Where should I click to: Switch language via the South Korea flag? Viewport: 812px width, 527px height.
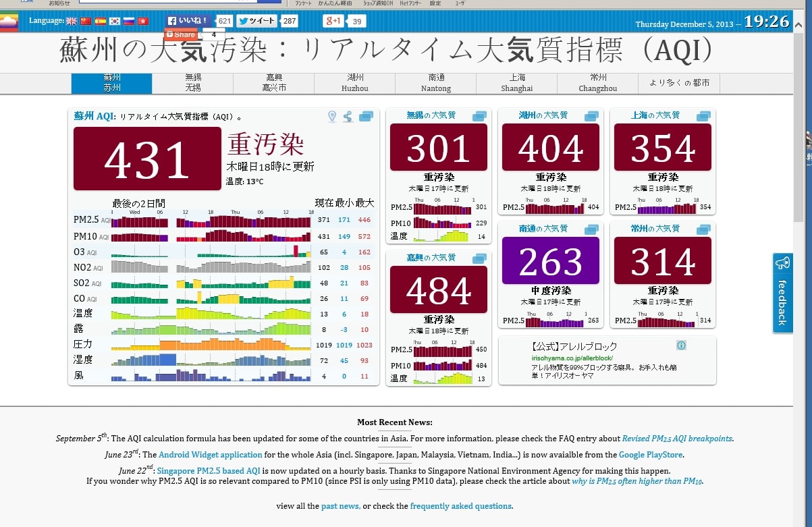click(x=115, y=21)
